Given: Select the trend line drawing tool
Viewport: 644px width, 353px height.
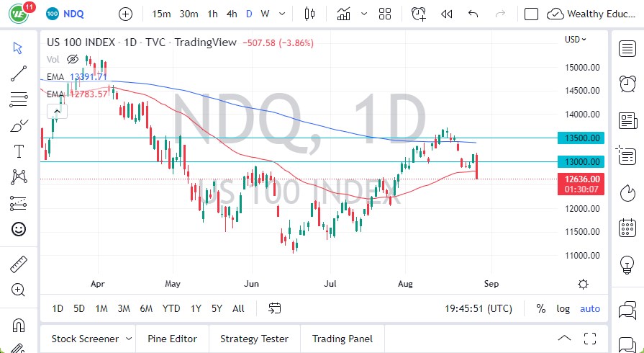Looking at the screenshot, I should 19,73.
